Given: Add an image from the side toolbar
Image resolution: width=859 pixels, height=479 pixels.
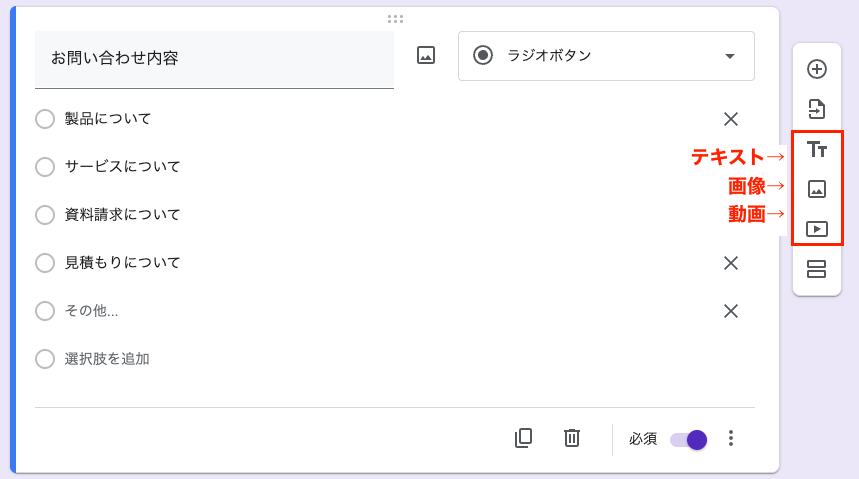Looking at the screenshot, I should (x=817, y=189).
